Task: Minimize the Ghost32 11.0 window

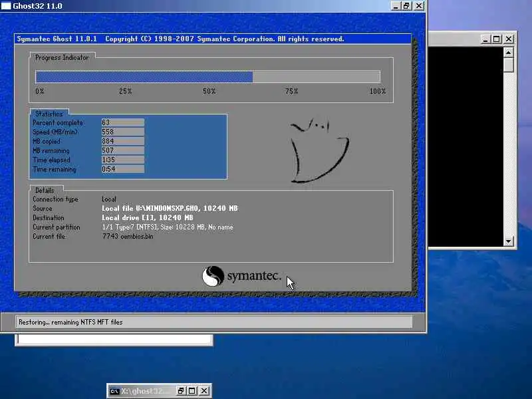Action: [395, 6]
